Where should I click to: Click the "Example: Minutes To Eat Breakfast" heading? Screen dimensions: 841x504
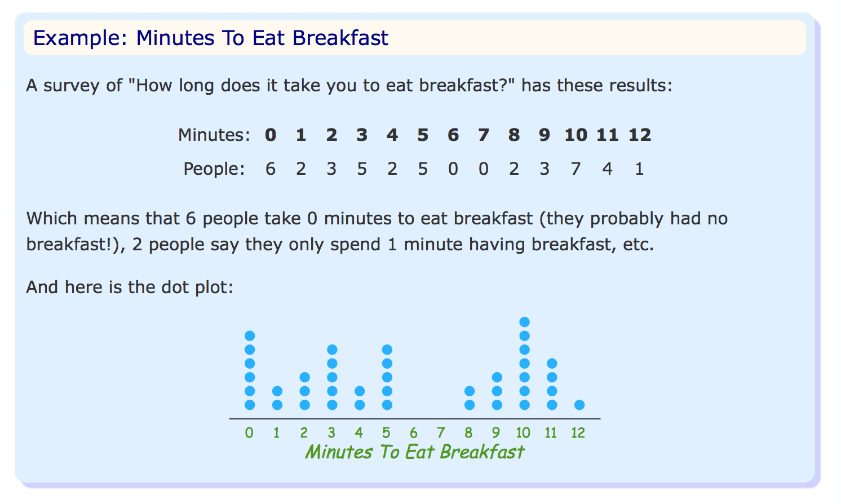(211, 38)
